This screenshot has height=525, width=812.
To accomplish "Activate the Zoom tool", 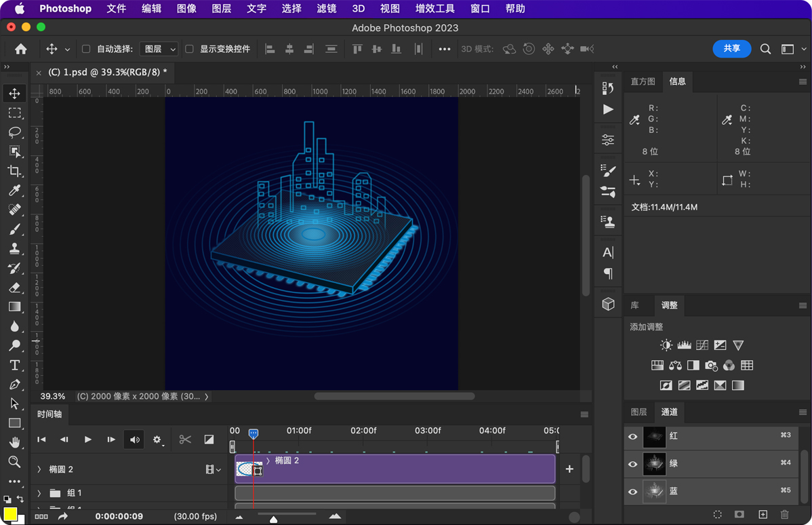I will pos(14,462).
